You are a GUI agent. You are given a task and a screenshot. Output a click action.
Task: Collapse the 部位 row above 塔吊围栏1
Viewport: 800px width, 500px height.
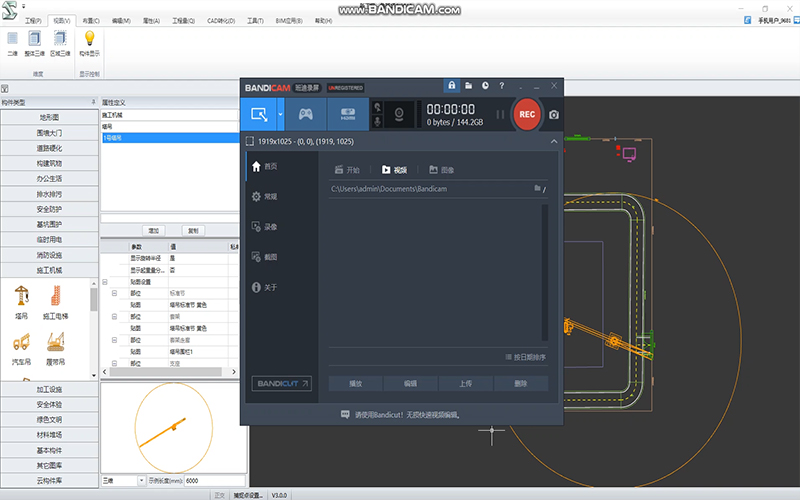point(114,340)
